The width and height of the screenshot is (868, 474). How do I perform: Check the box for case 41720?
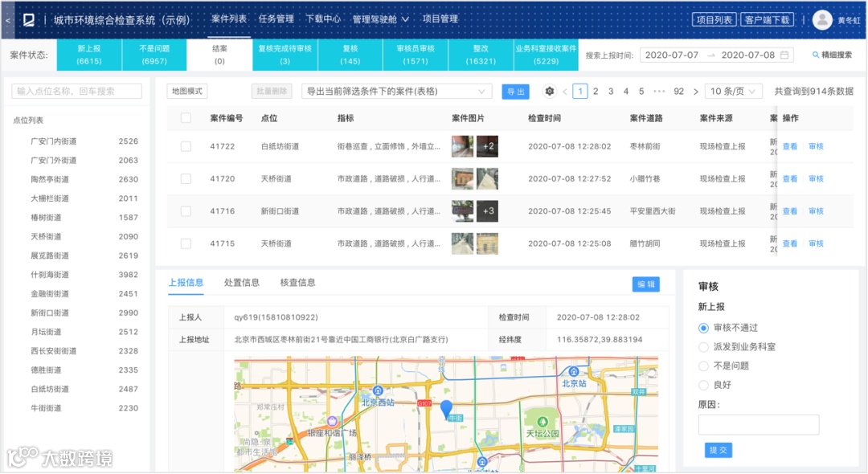click(186, 179)
